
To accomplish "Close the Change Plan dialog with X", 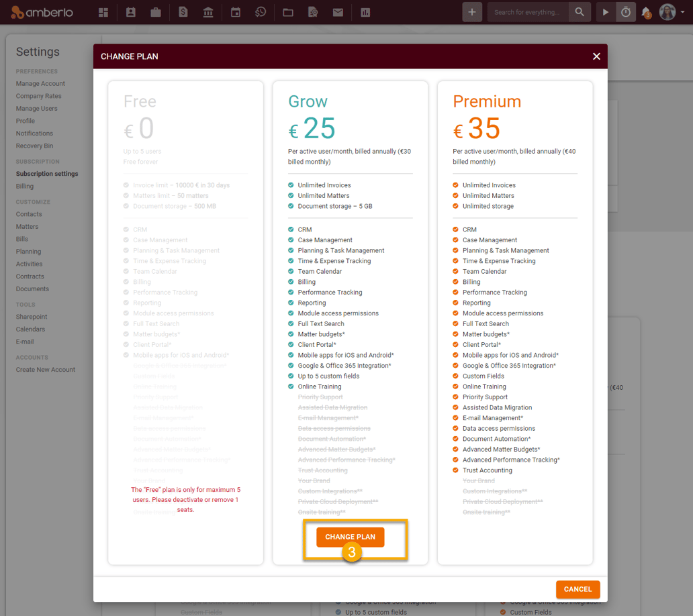I will [596, 56].
